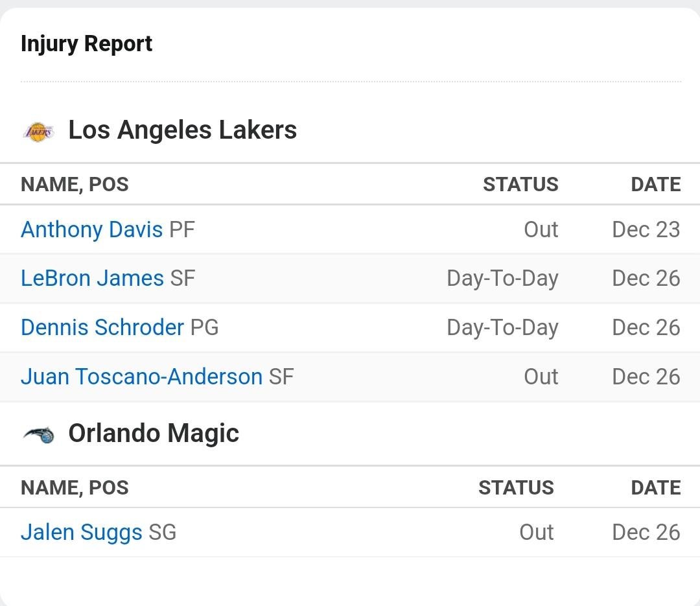Click Juan Toscano-Anderson's Dec 26 date
Screen dimensions: 700x606
(646, 377)
